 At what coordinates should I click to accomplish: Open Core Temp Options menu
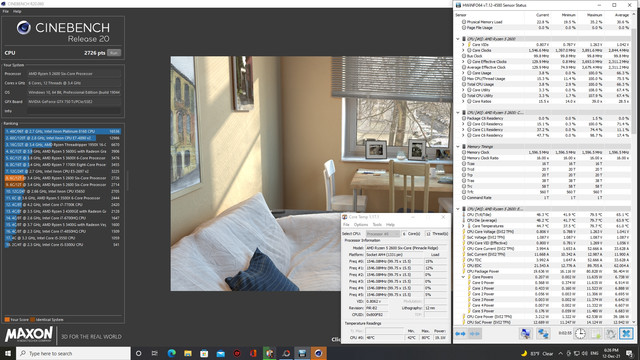[x=361, y=225]
